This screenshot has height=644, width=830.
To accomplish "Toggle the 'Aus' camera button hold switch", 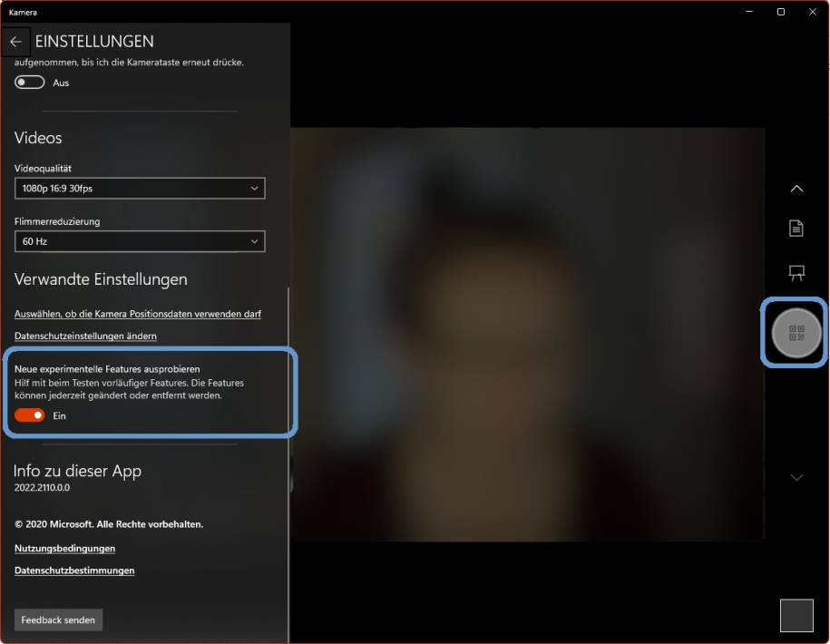I will pyautogui.click(x=30, y=83).
